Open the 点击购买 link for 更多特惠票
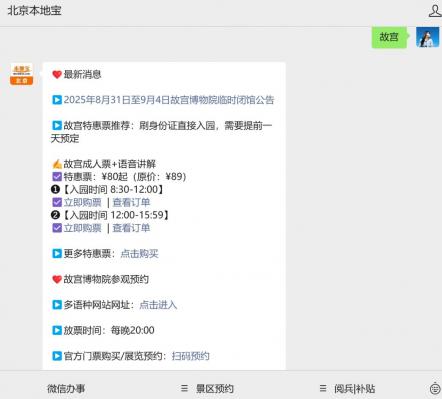Viewport: 442px width, 399px height. click(139, 254)
